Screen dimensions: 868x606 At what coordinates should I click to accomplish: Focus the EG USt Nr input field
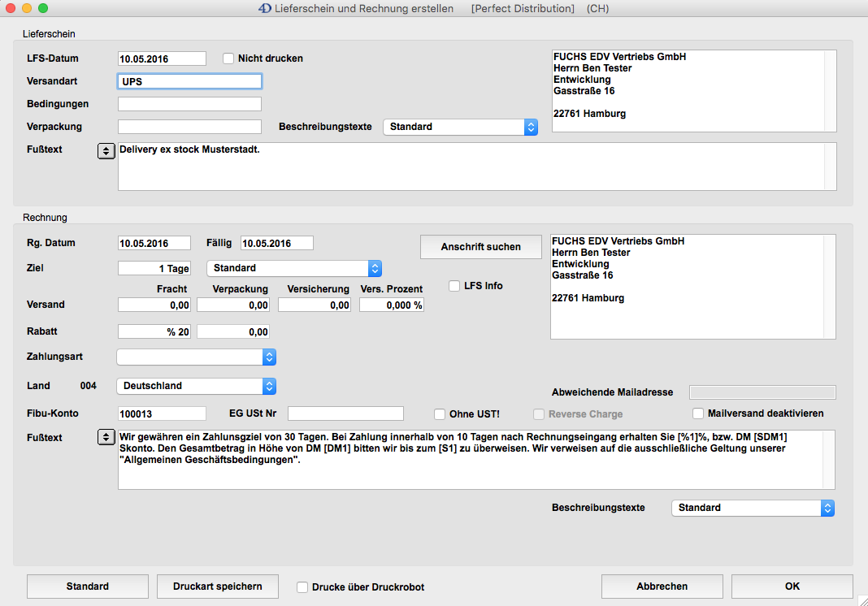coord(345,413)
